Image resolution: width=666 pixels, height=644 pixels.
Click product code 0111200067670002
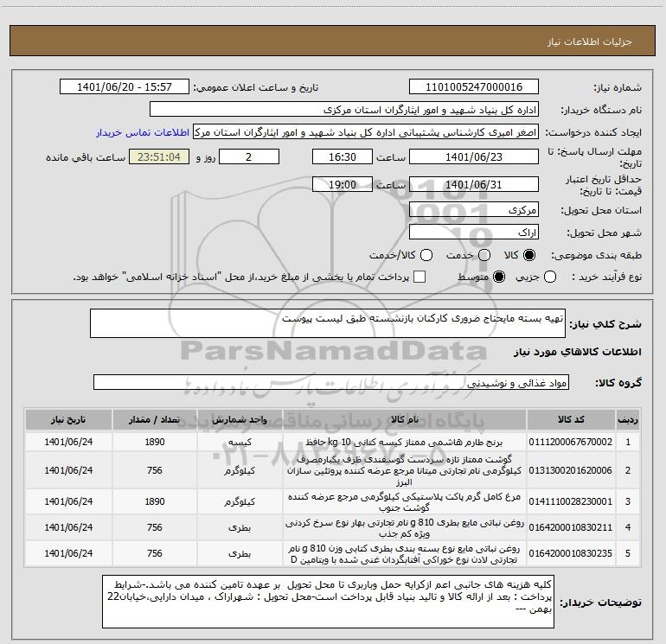click(x=571, y=442)
